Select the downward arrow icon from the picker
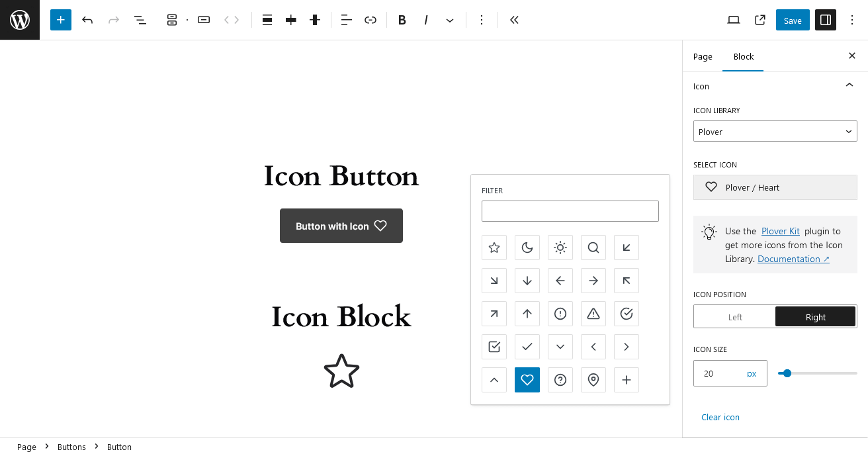Viewport: 868px width, 454px height. (x=527, y=281)
